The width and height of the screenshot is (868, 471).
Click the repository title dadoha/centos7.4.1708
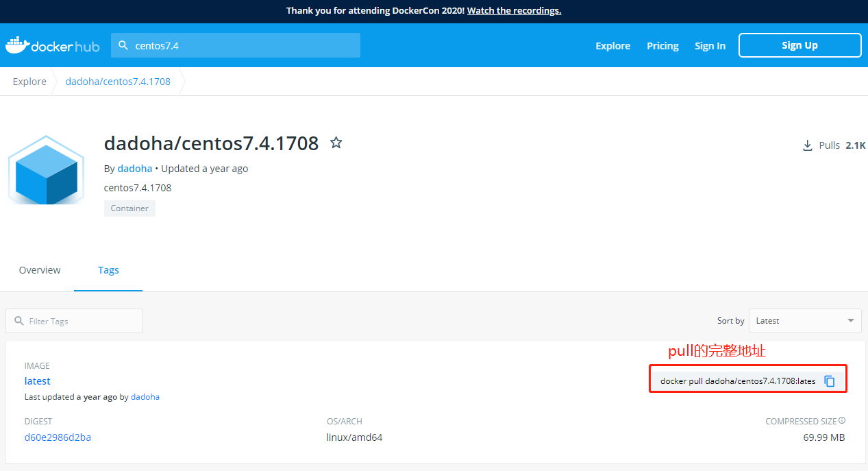pyautogui.click(x=211, y=143)
